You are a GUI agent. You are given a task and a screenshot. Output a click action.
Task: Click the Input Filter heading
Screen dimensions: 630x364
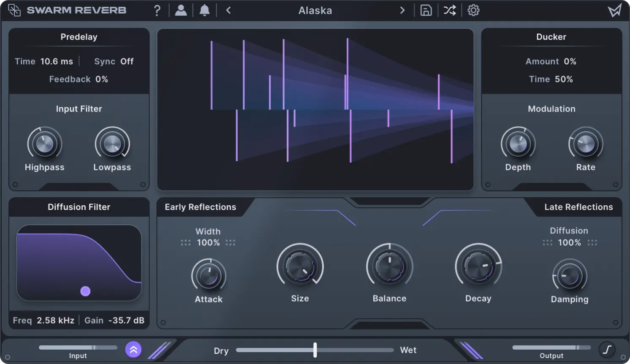[79, 109]
